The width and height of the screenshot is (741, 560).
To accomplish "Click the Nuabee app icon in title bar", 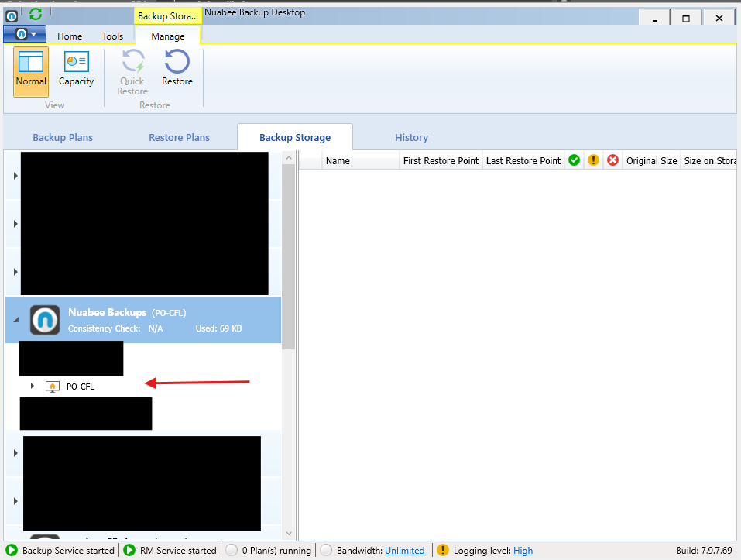I will coord(12,15).
